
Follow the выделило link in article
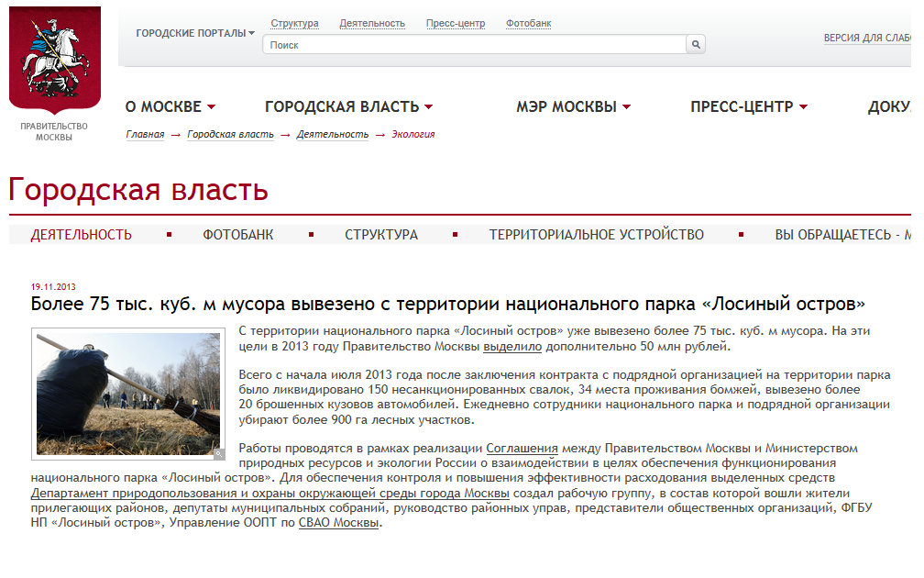[512, 347]
